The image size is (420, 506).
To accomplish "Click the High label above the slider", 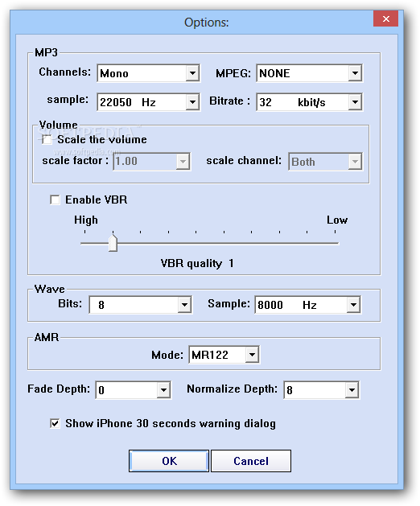I will [x=86, y=220].
